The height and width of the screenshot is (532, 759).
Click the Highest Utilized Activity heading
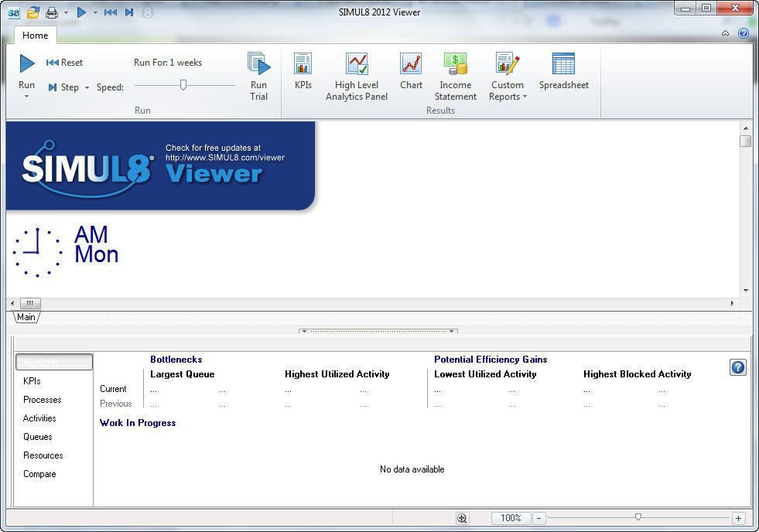tap(337, 373)
